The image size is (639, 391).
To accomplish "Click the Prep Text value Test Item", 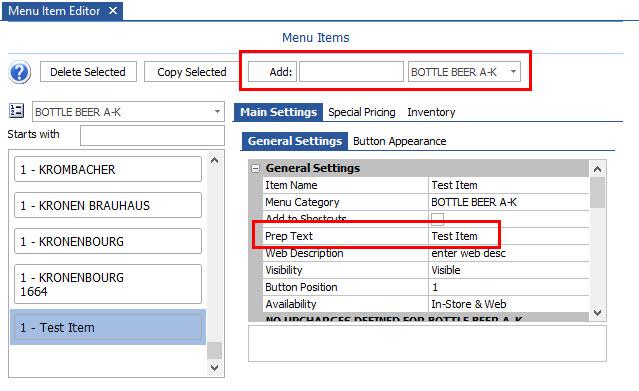I will pos(509,236).
